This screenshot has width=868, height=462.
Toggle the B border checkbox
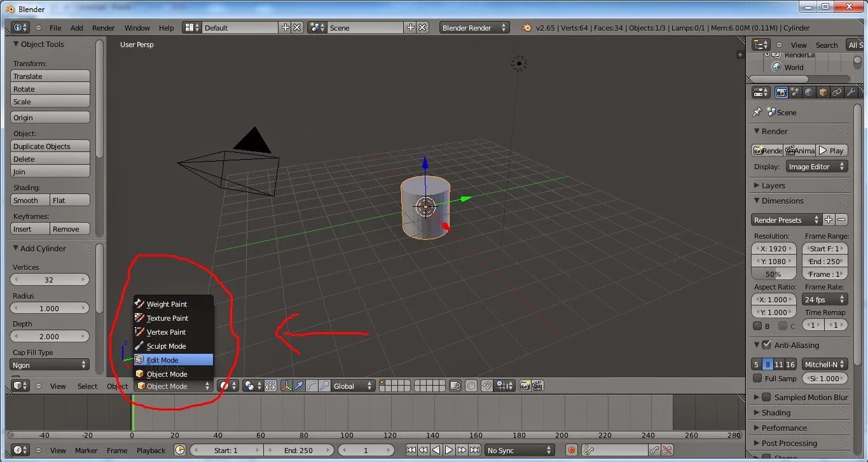757,326
